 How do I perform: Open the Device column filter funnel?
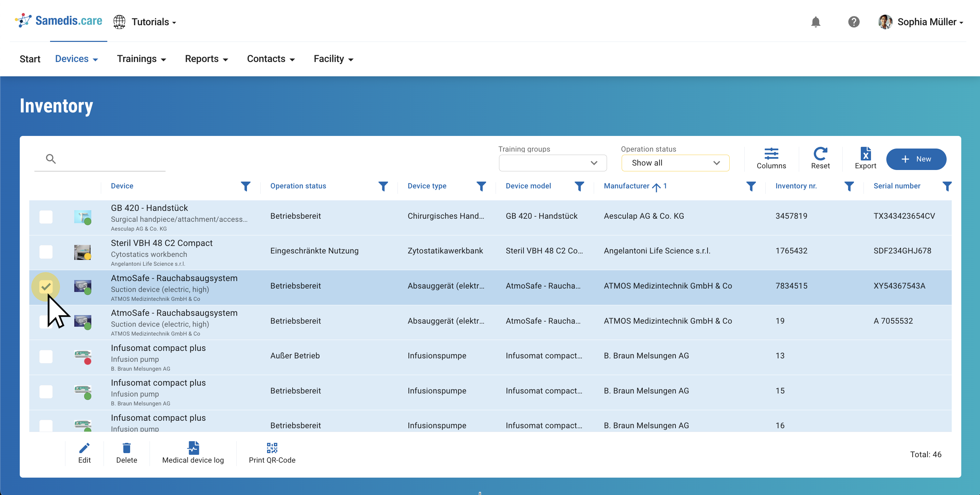(245, 186)
